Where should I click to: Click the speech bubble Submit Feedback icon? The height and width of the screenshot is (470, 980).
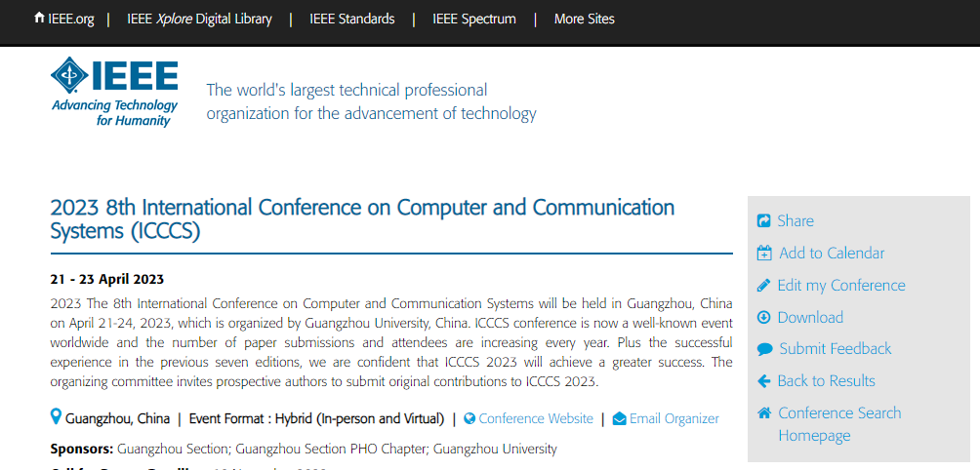[764, 349]
